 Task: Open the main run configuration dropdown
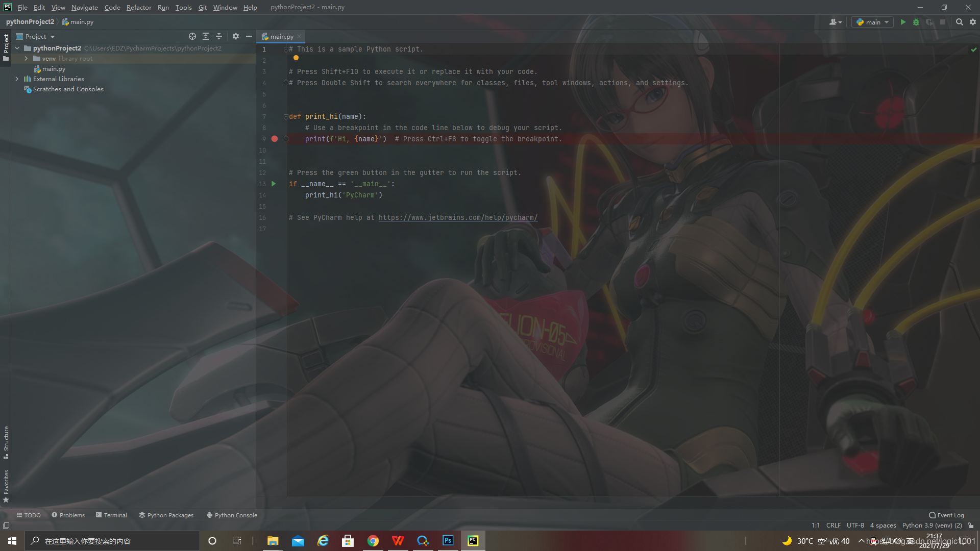(873, 22)
